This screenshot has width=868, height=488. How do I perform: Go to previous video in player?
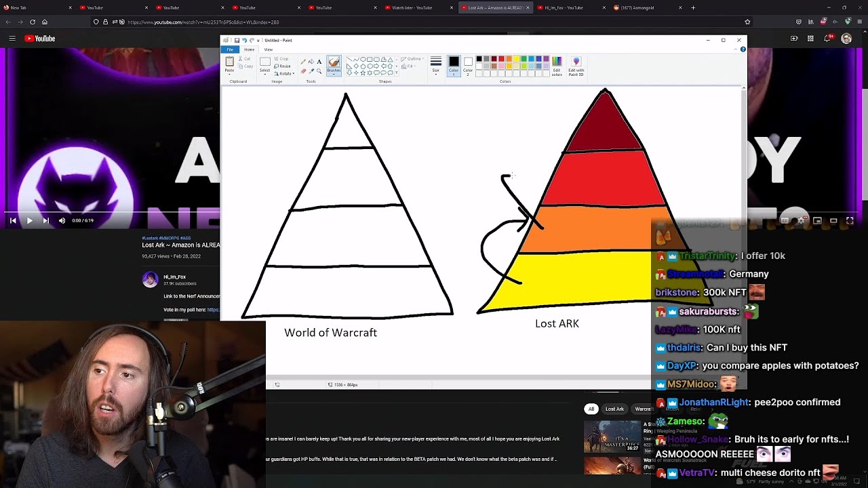13,220
